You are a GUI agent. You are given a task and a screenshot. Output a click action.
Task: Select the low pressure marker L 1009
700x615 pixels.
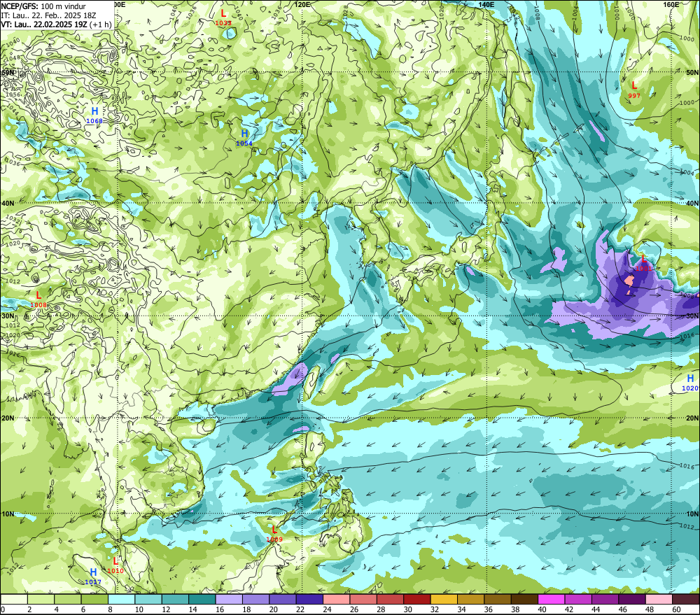click(x=274, y=534)
